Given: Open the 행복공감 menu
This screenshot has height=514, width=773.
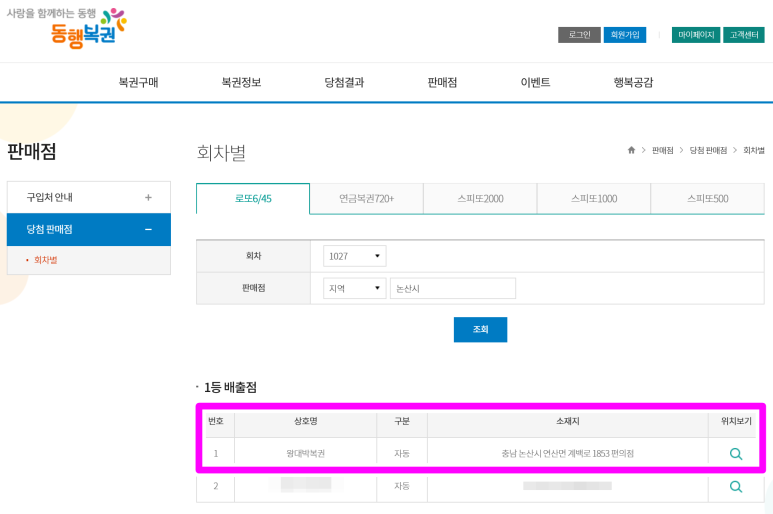Looking at the screenshot, I should (x=633, y=82).
